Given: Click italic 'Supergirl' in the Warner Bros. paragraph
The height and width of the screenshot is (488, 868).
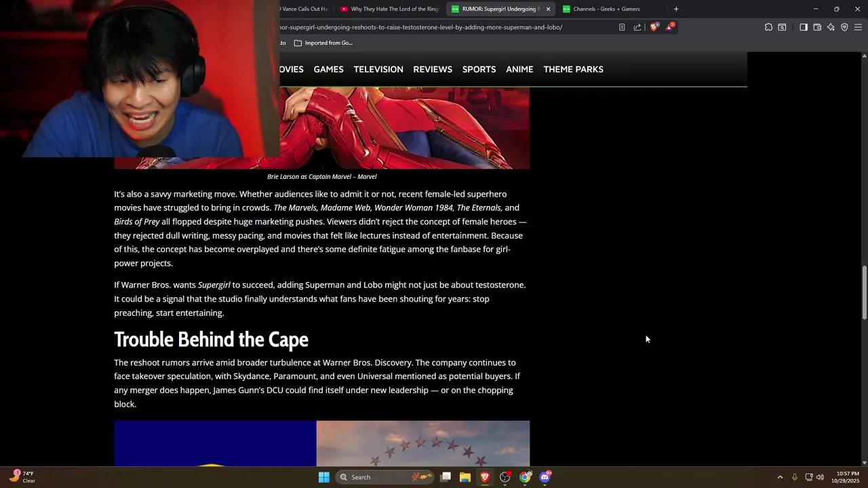Looking at the screenshot, I should (x=214, y=285).
